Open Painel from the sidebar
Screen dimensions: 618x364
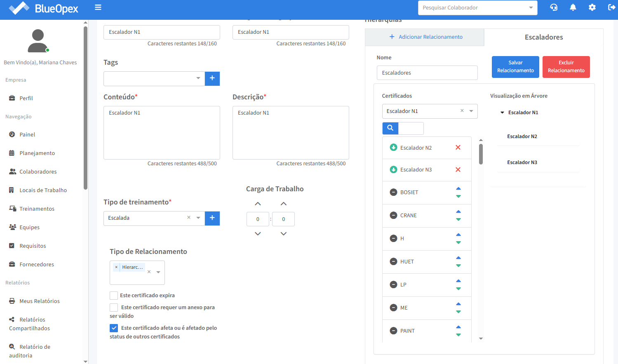pos(27,135)
